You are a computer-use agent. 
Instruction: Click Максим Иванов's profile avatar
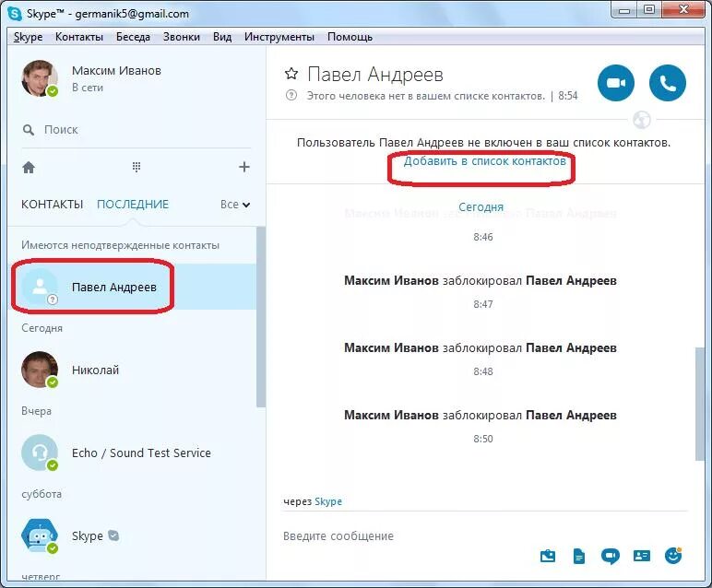(x=40, y=78)
